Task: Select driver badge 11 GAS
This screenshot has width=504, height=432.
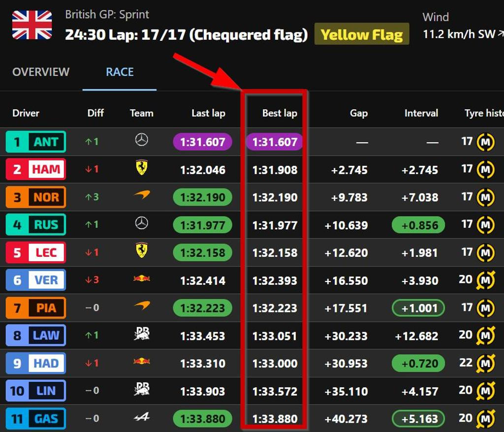Action: pos(35,419)
